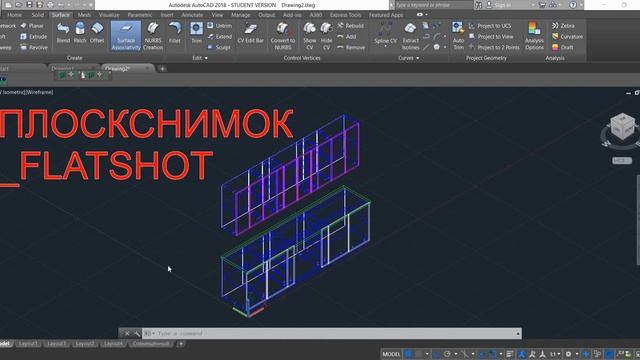Expand command line history arrow
The width and height of the screenshot is (640, 360).
pos(518,333)
